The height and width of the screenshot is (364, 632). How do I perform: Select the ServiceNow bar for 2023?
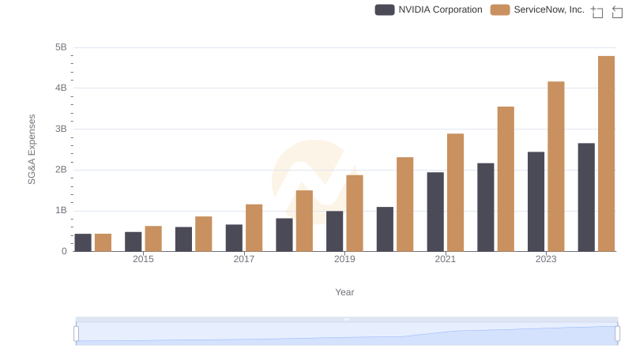[556, 167]
